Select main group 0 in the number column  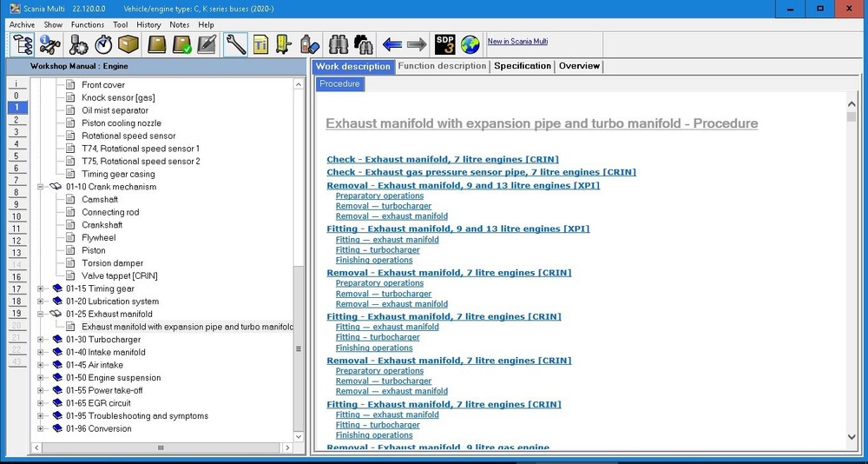(16, 96)
